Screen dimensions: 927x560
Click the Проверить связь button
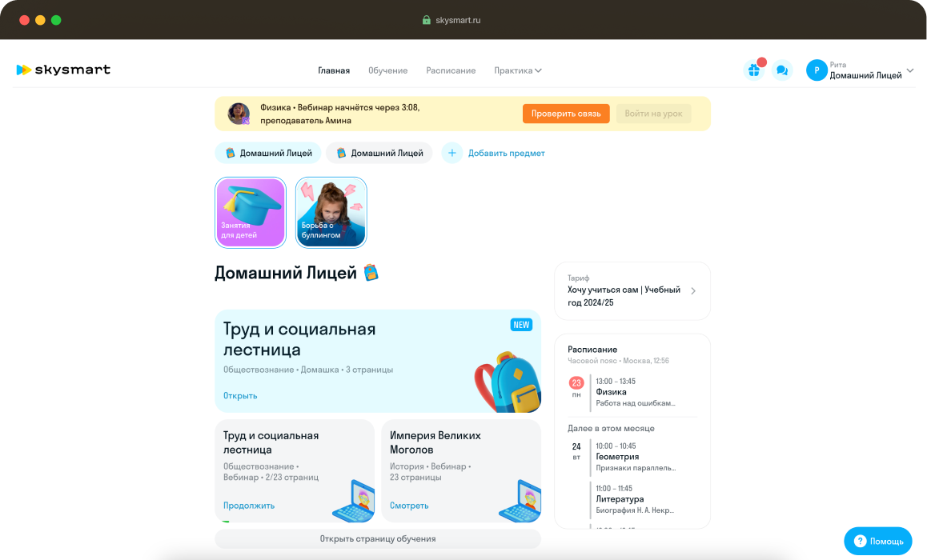[566, 114]
